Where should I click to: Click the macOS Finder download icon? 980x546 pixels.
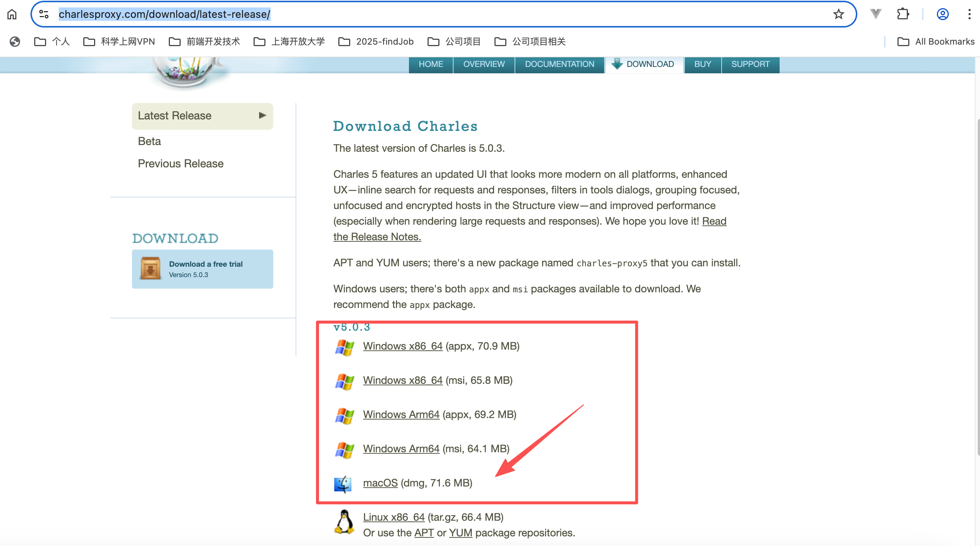click(342, 484)
